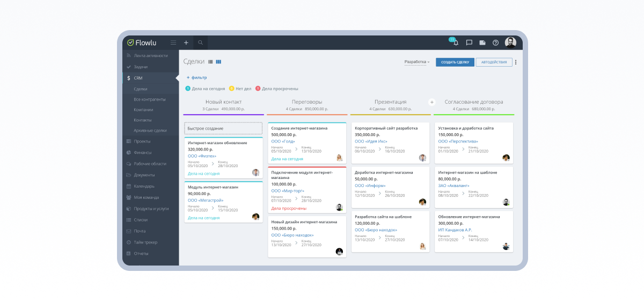This screenshot has height=301, width=644.
Task: Open the Разработка pipeline dropdown
Action: click(417, 62)
